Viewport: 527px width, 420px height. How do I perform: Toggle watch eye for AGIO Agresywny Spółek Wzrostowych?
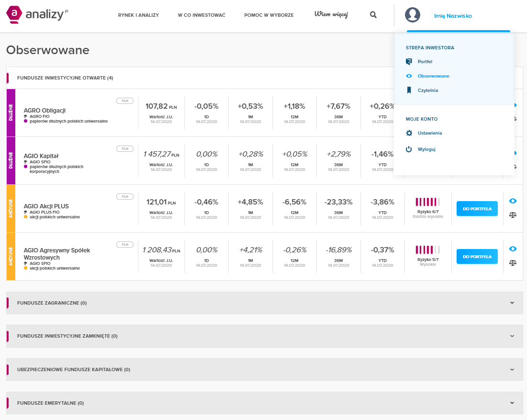pyautogui.click(x=513, y=249)
